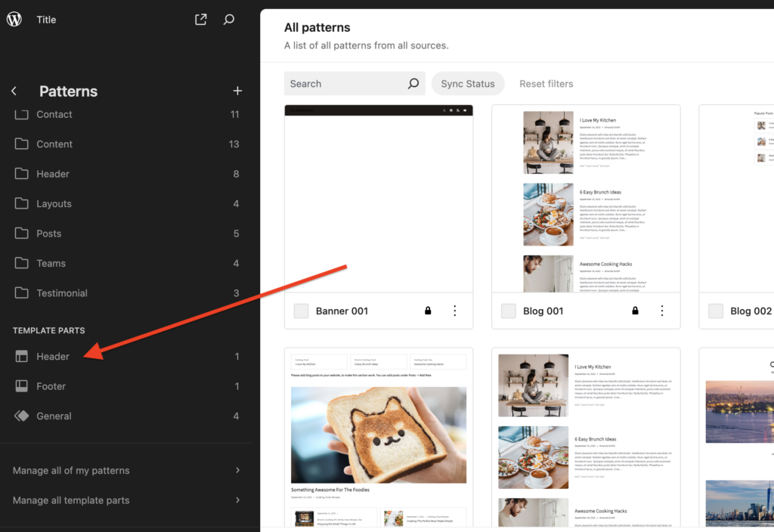Click the Content folder icon
Viewport: 774px width, 532px height.
pyautogui.click(x=21, y=144)
